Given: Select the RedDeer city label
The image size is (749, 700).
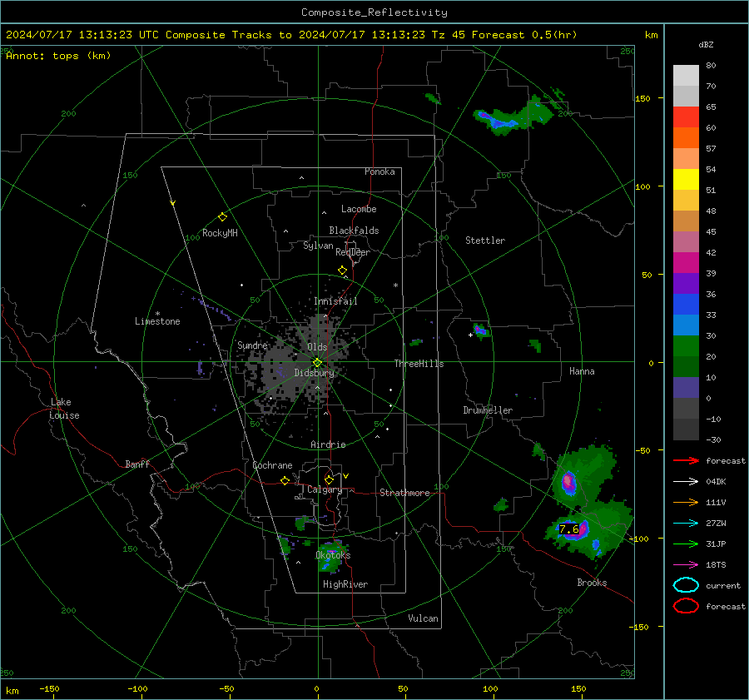Looking at the screenshot, I should [x=353, y=252].
